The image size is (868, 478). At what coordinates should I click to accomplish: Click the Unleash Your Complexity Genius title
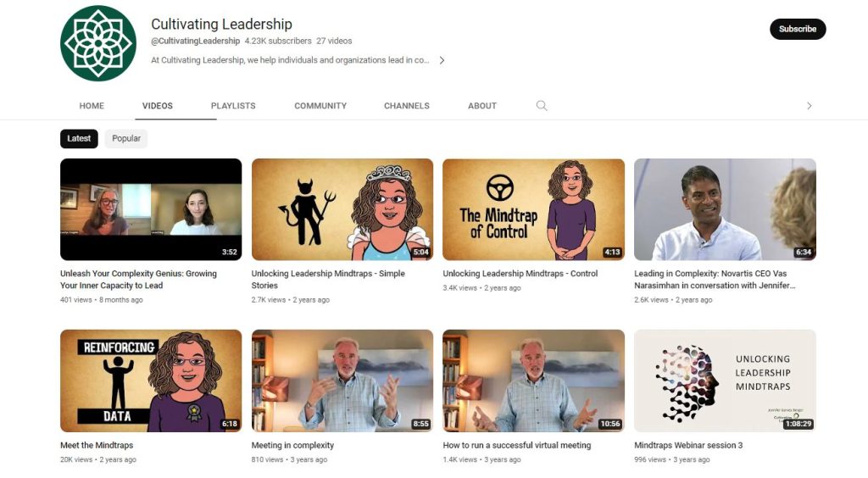point(138,280)
